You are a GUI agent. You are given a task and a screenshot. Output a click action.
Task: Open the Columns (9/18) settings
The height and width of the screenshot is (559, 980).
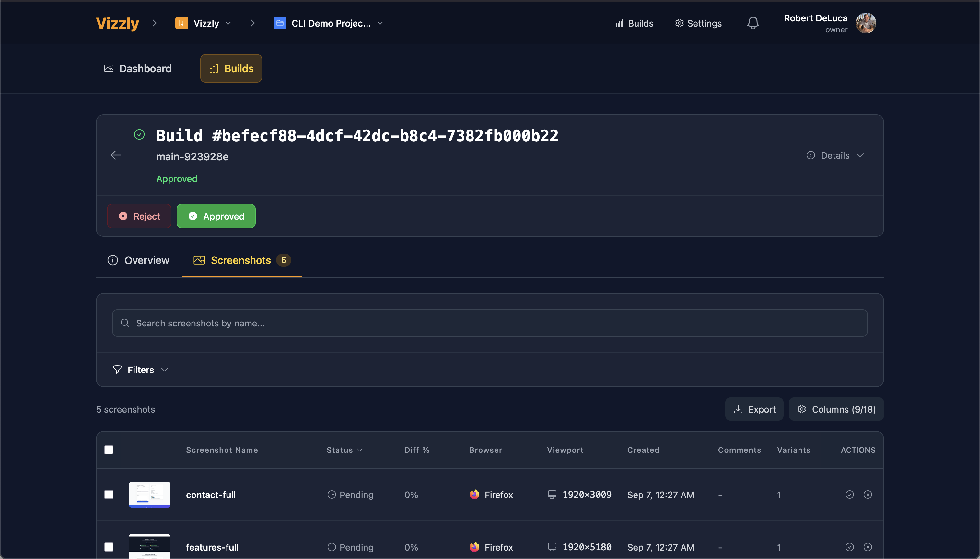coord(836,409)
